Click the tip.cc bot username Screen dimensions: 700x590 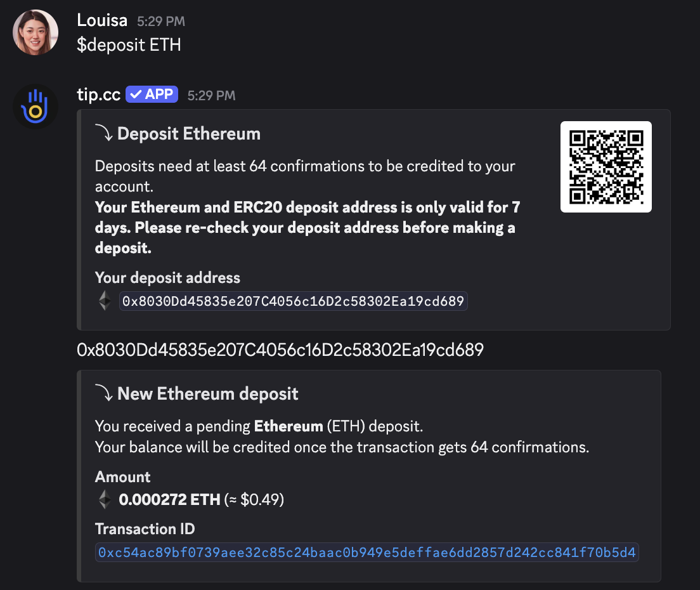[99, 95]
